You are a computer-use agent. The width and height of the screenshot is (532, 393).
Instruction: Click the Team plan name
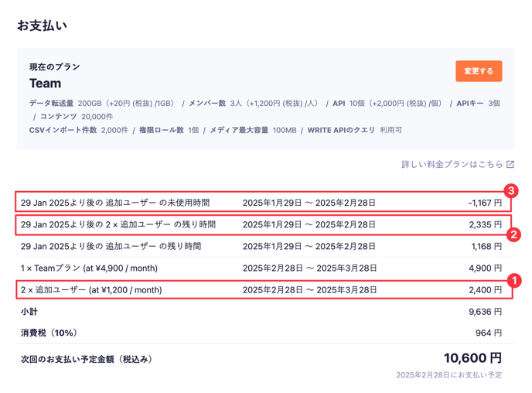(45, 83)
